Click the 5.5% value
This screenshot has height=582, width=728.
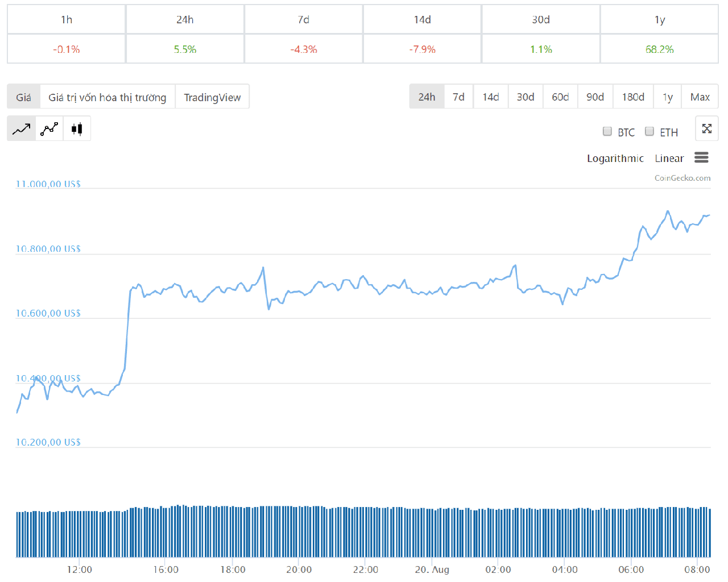185,49
